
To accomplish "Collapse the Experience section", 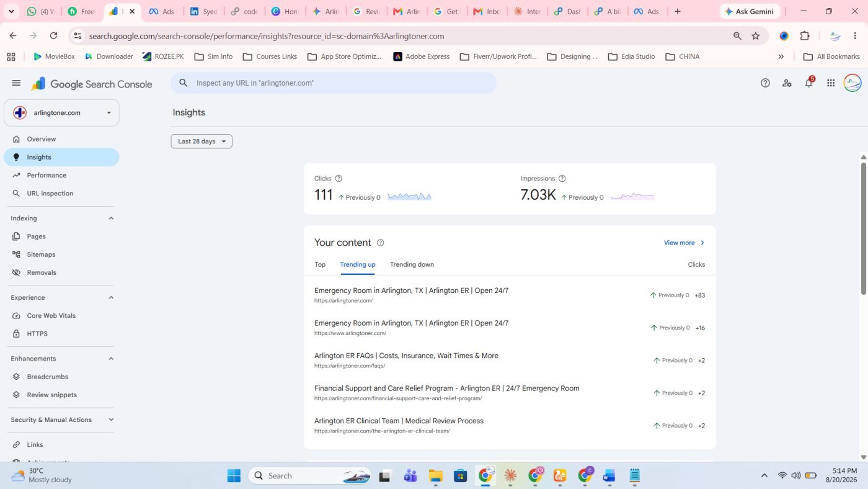I will (112, 298).
